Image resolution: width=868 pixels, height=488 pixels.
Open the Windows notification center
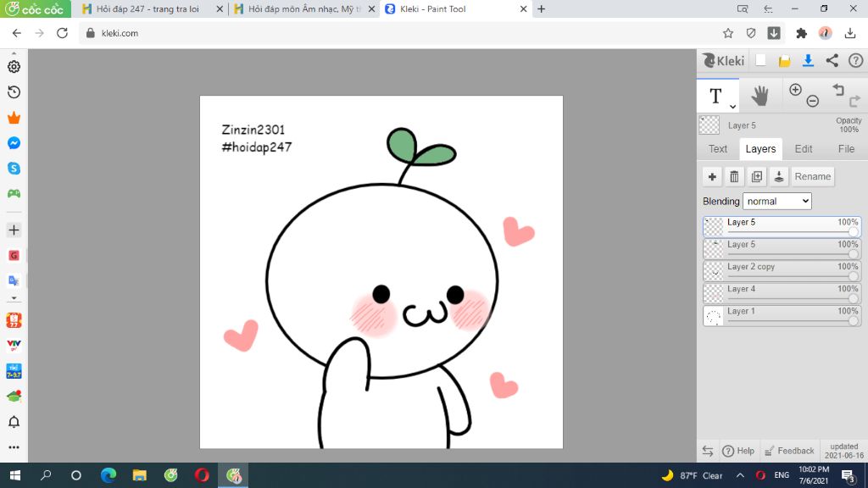(848, 475)
